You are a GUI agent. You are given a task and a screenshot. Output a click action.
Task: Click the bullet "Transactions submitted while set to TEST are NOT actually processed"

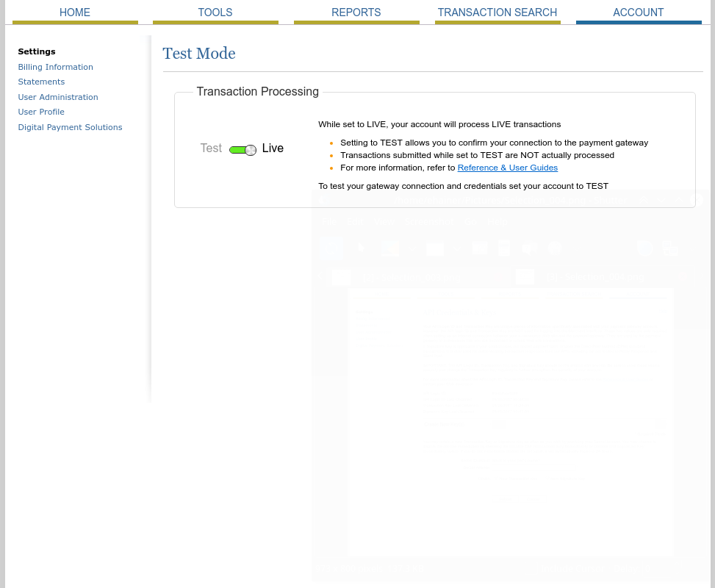point(478,156)
